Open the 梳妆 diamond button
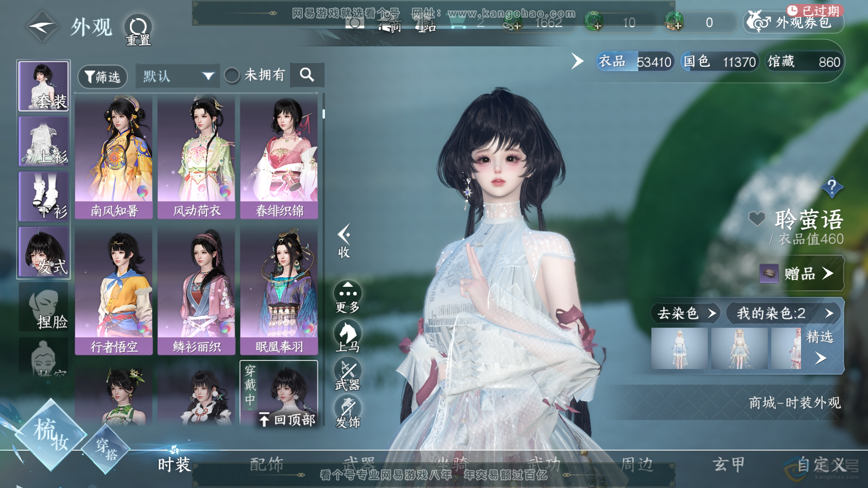 click(x=50, y=436)
